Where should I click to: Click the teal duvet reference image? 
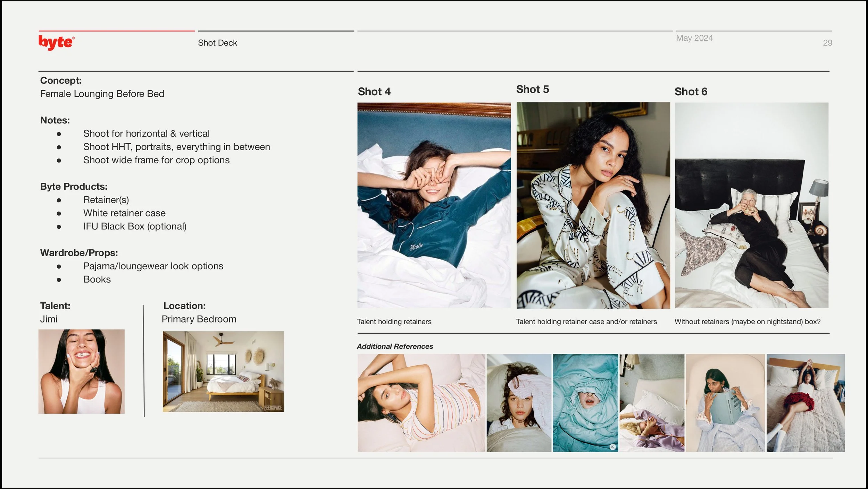585,403
